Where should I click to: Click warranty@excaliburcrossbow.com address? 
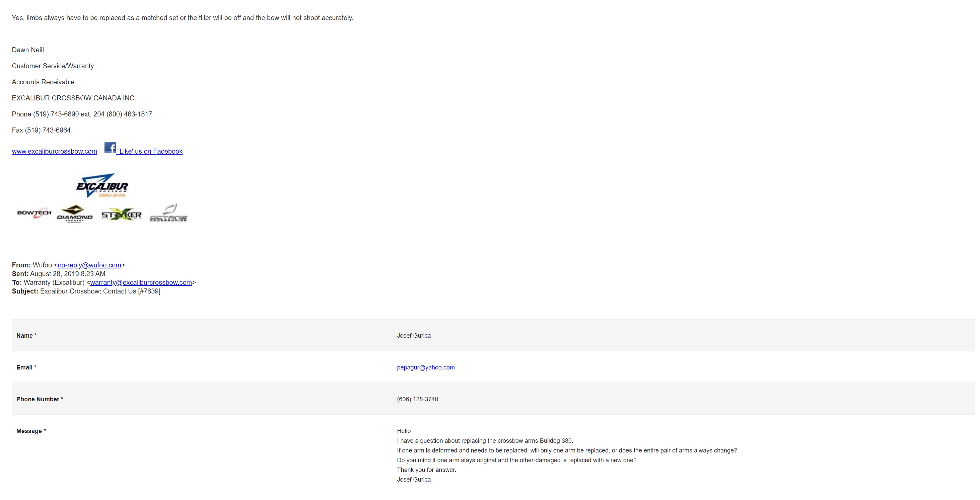(x=141, y=282)
